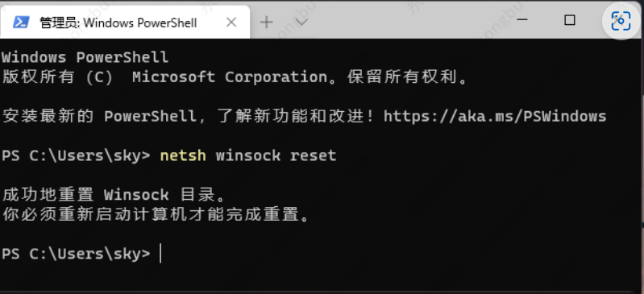644x294 pixels.
Task: Open the https://aka.ms/PSWindows link
Action: click(x=495, y=116)
